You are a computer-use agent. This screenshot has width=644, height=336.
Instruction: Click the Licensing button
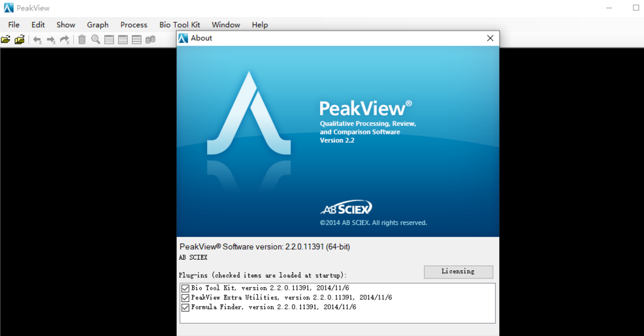click(459, 271)
